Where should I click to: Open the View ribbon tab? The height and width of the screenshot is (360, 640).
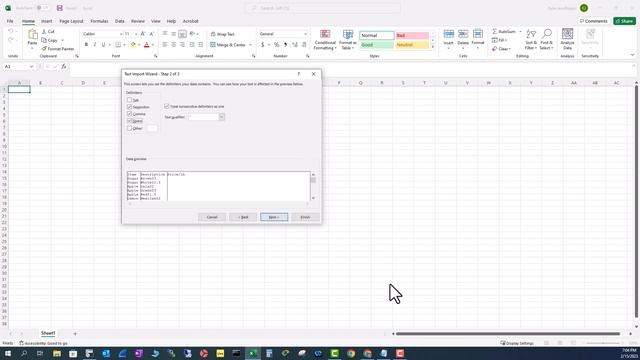point(156,21)
